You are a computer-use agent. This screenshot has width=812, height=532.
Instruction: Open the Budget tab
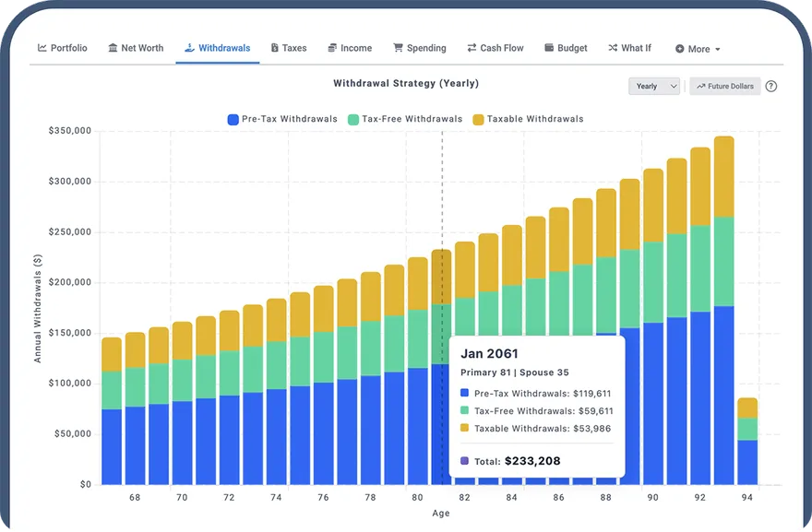point(566,48)
